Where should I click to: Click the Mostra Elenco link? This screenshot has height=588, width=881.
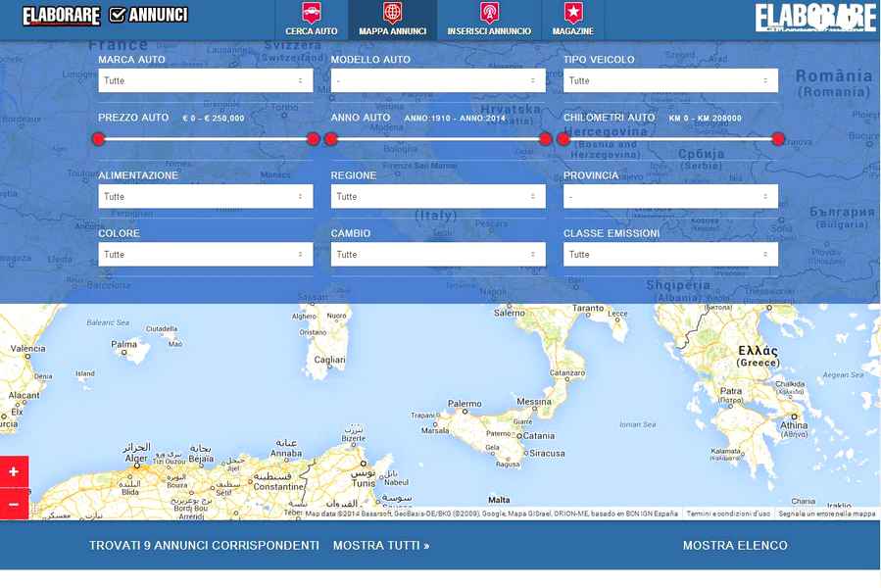point(735,545)
